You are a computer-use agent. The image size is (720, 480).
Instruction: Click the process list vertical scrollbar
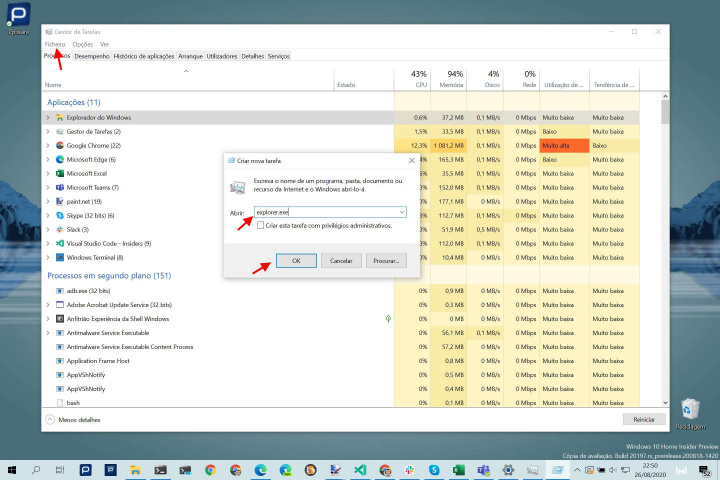point(666,250)
